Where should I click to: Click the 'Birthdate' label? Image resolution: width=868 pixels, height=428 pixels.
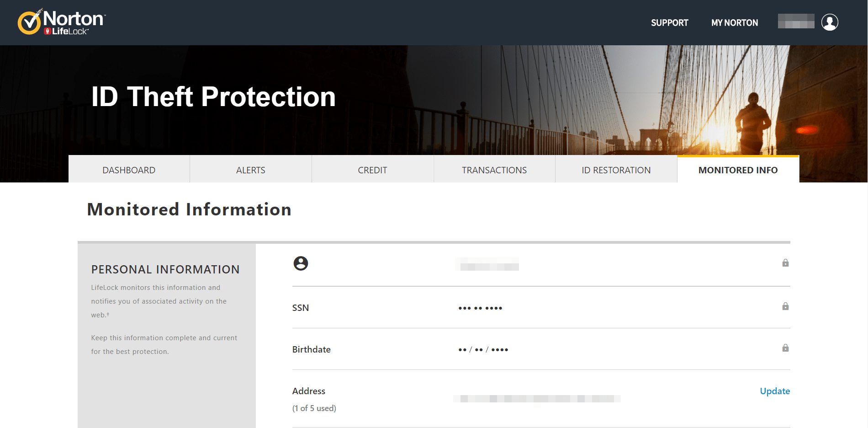[x=312, y=349]
